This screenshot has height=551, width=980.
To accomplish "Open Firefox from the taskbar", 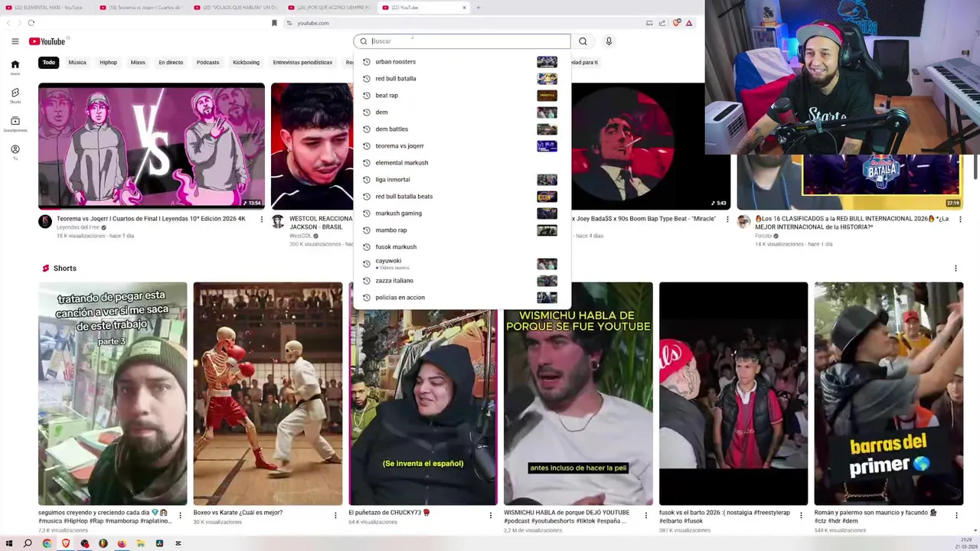I will tap(122, 543).
